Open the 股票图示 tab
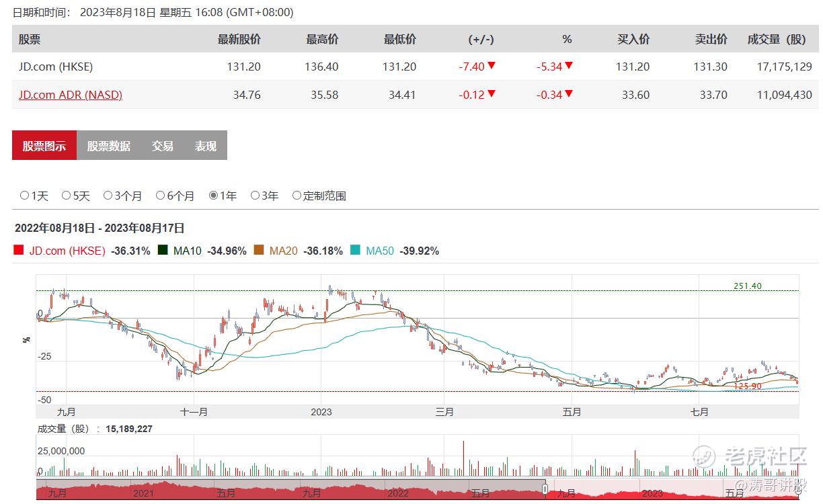The width and height of the screenshot is (823, 504). 44,145
